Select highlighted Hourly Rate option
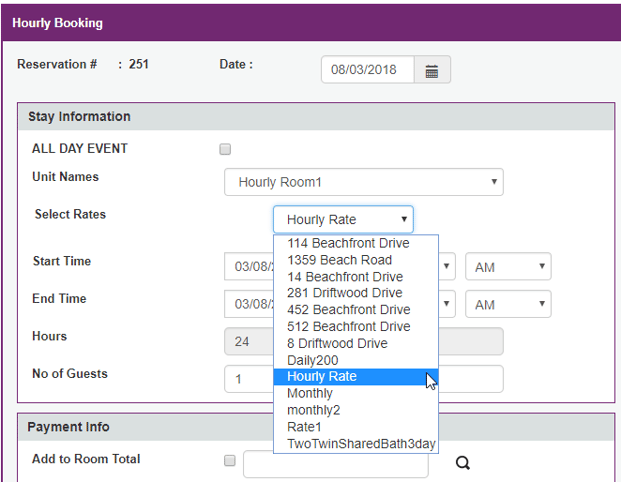621x482 pixels. pyautogui.click(x=321, y=377)
